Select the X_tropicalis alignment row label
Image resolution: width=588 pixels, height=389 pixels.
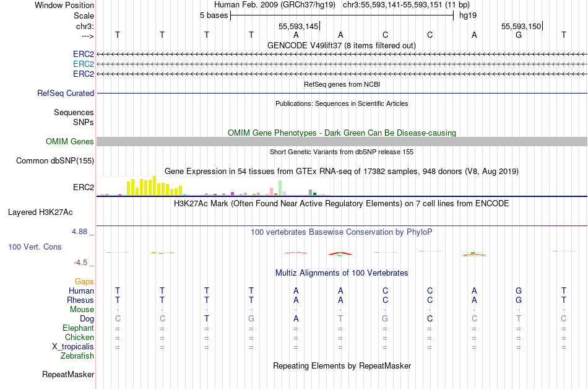[73, 347]
